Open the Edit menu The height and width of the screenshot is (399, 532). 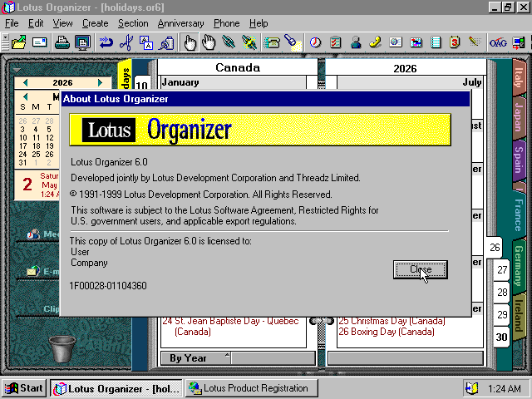point(36,23)
